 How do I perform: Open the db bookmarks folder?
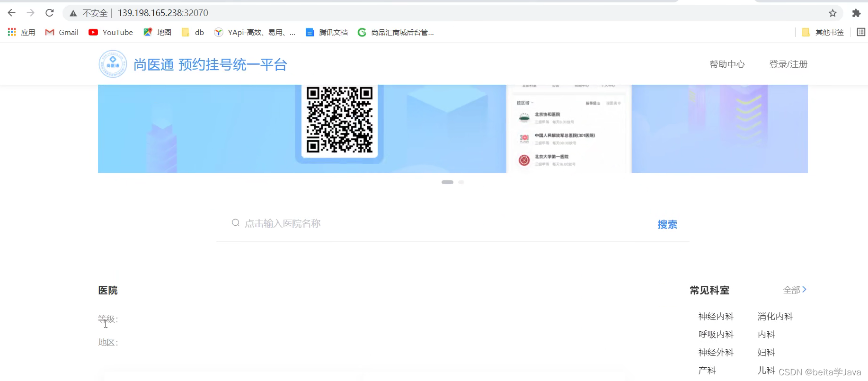pos(193,32)
